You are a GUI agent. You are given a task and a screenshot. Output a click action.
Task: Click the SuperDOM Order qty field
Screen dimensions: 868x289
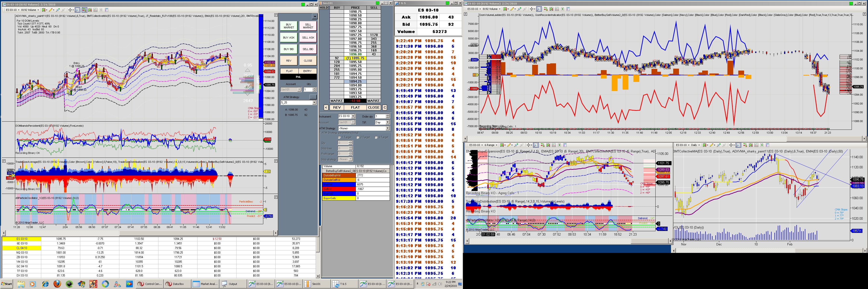pyautogui.click(x=380, y=116)
